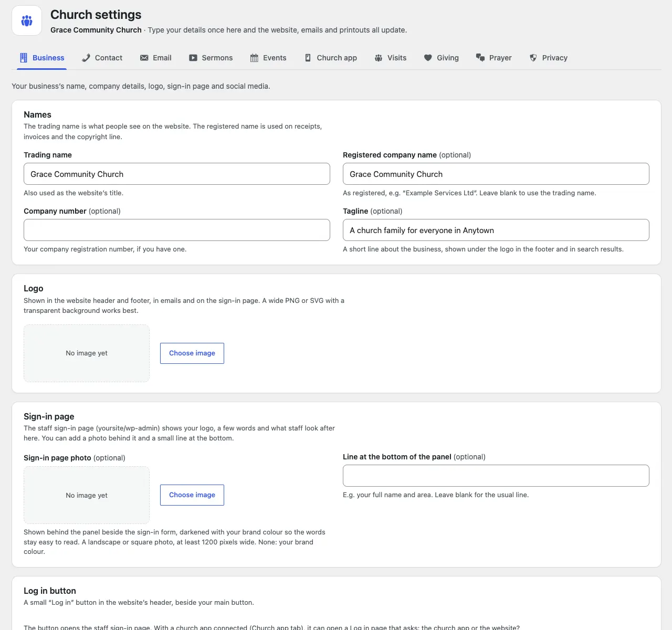Click the Trading name field
672x630 pixels.
pos(177,174)
